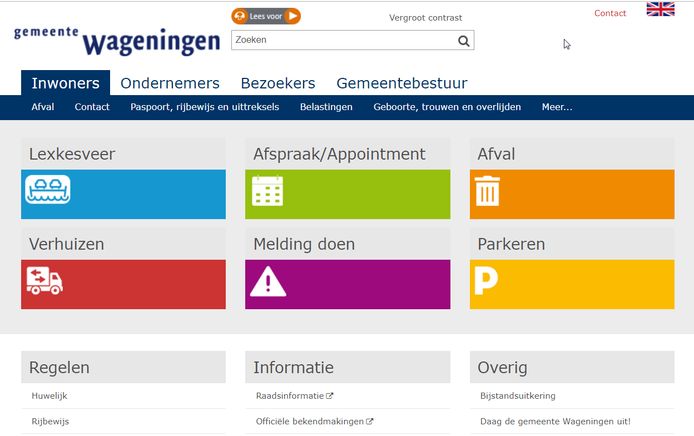Click the Afval trash bin icon
Screen dimensions: 694x436
pyautogui.click(x=487, y=190)
